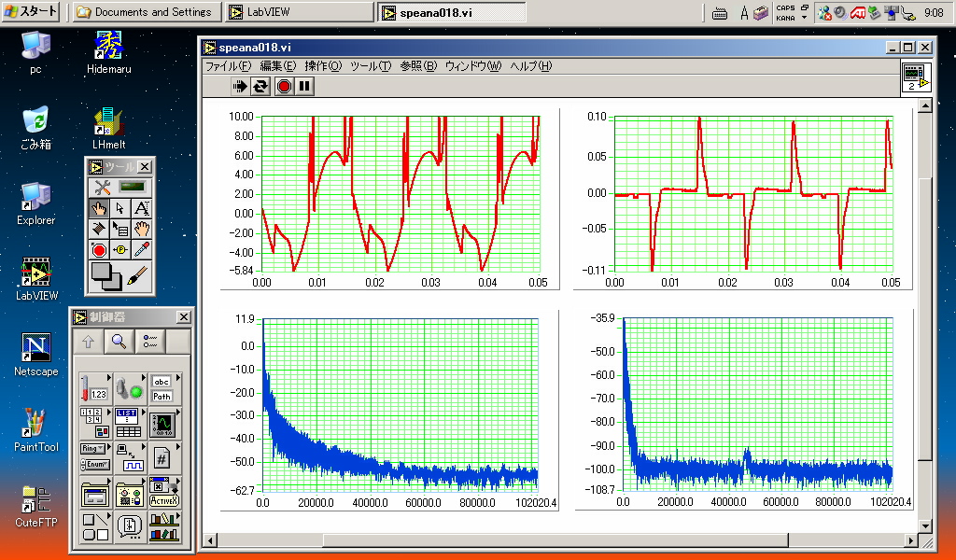The width and height of the screenshot is (956, 560).
Task: Select the Positioning arrow tool in Tools palette
Action: [x=119, y=208]
